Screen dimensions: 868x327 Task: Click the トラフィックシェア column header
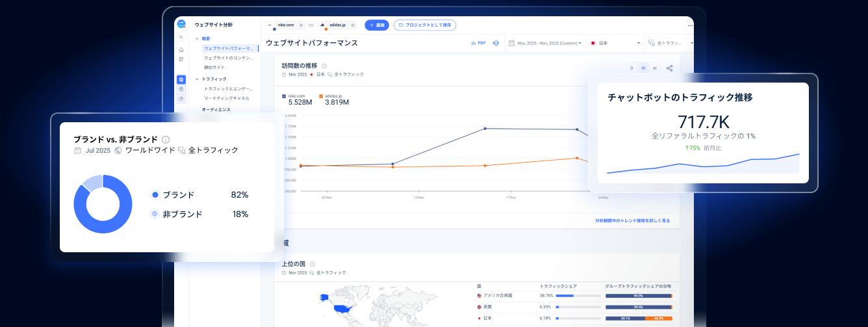[559, 286]
